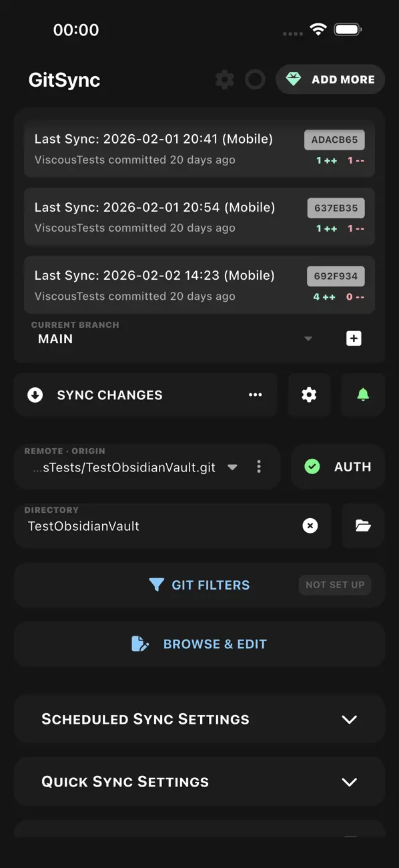Tap the filter funnel icon on GIT FILTERS
399x868 pixels.
pyautogui.click(x=157, y=585)
